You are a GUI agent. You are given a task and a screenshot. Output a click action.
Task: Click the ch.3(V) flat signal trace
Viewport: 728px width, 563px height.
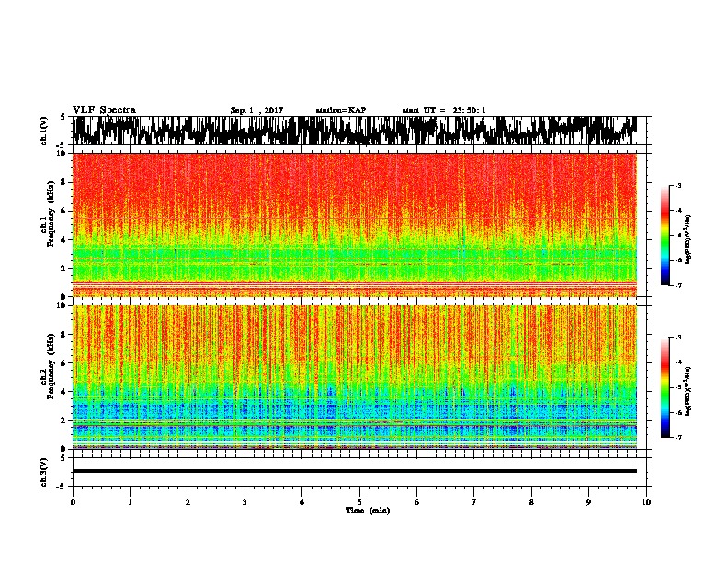[355, 471]
